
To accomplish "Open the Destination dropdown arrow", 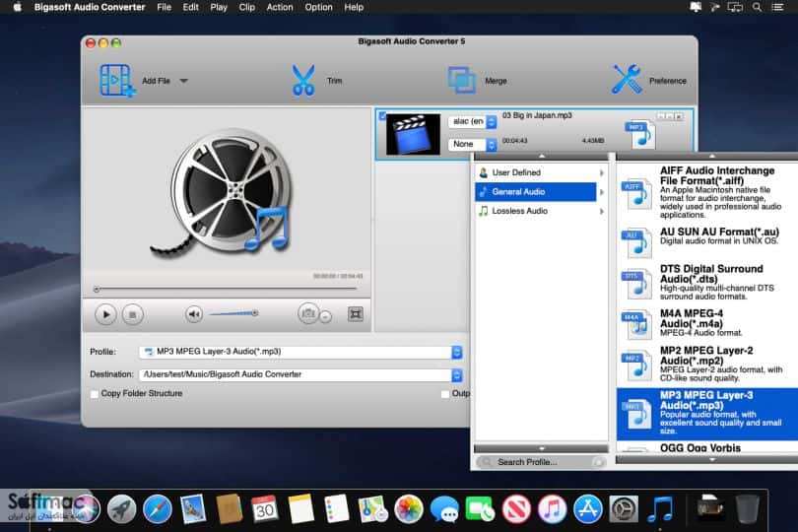I will coord(456,375).
